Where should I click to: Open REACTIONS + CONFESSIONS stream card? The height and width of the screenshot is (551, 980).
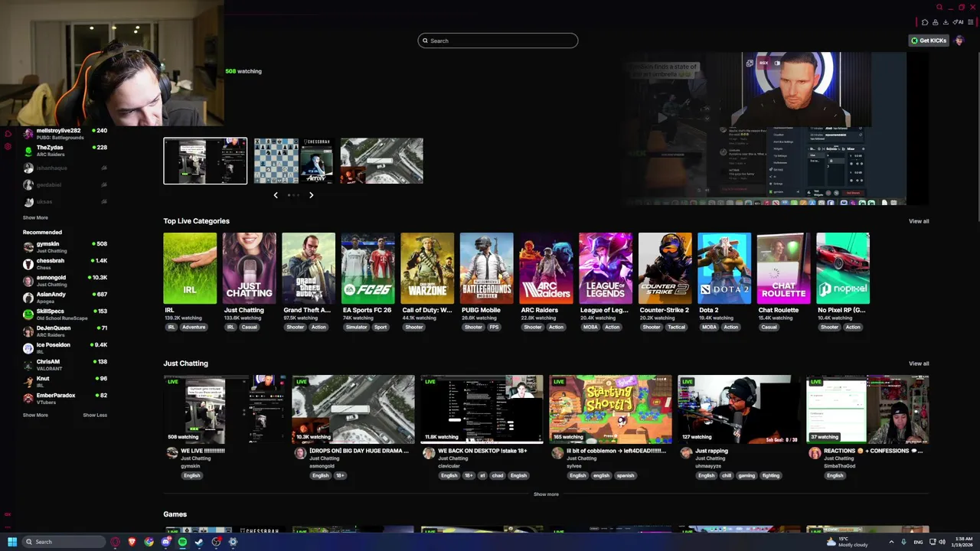pyautogui.click(x=867, y=409)
